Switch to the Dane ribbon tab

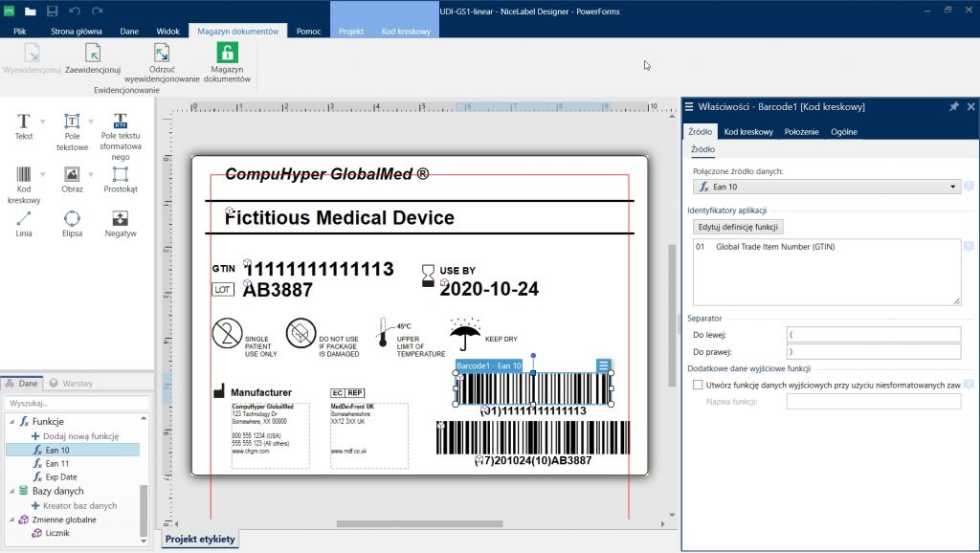coord(129,32)
